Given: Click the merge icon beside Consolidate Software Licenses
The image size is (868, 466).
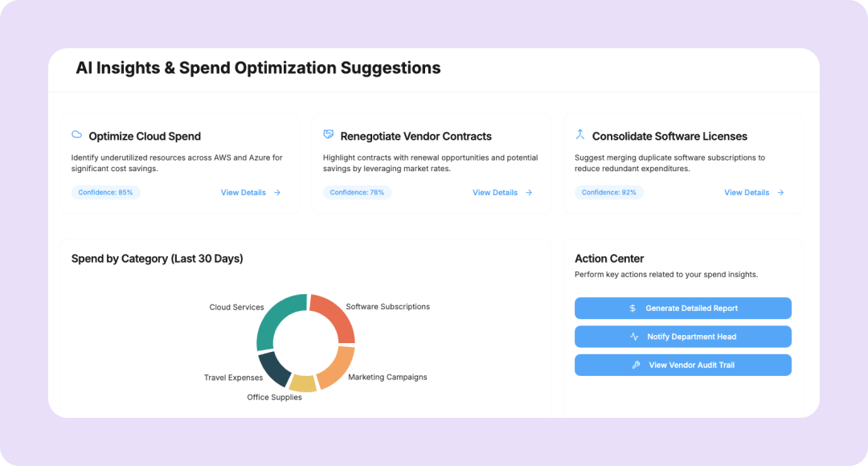Looking at the screenshot, I should (x=580, y=134).
